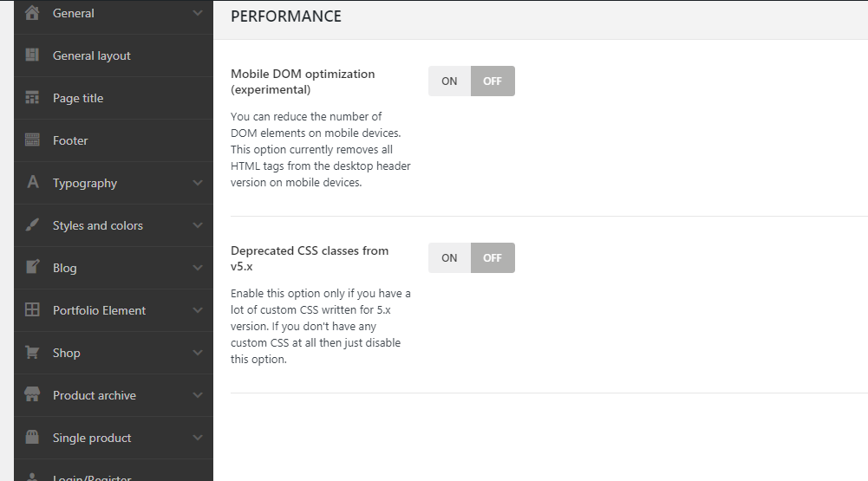Turn ON Mobile DOM optimization

(449, 81)
